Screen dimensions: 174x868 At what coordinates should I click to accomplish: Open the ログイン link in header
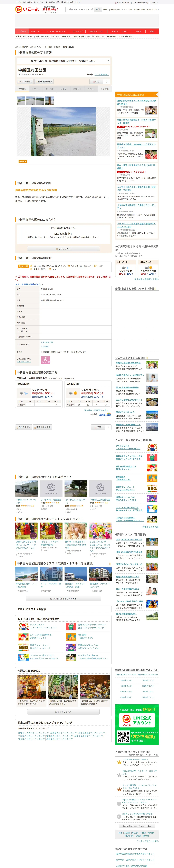coord(154,2)
